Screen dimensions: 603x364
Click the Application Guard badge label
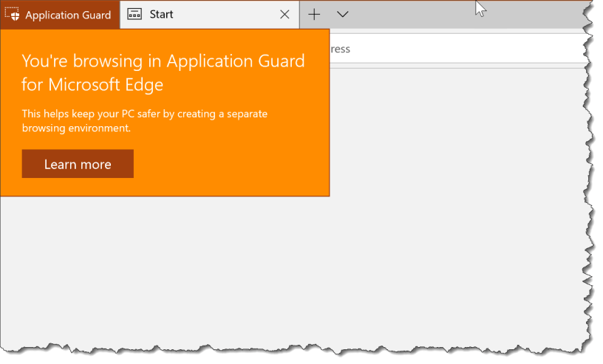[68, 15]
